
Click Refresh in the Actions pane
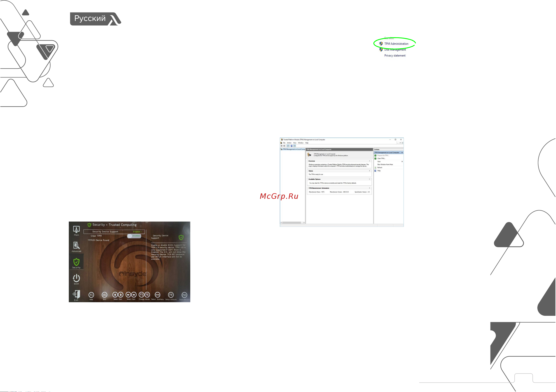click(x=380, y=168)
